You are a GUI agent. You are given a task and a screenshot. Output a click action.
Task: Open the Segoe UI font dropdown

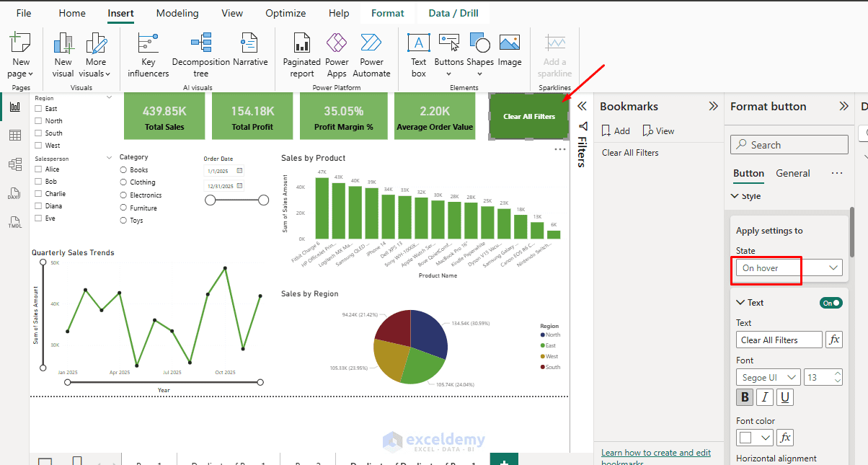[769, 377]
